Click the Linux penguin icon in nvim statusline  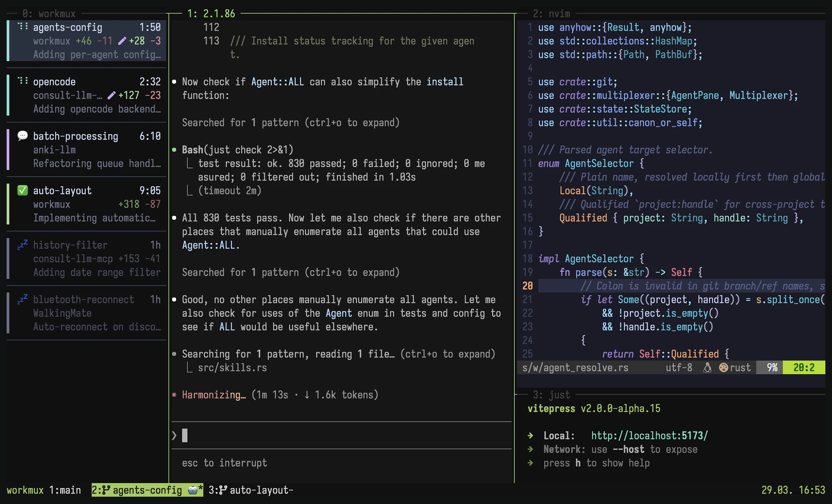707,368
